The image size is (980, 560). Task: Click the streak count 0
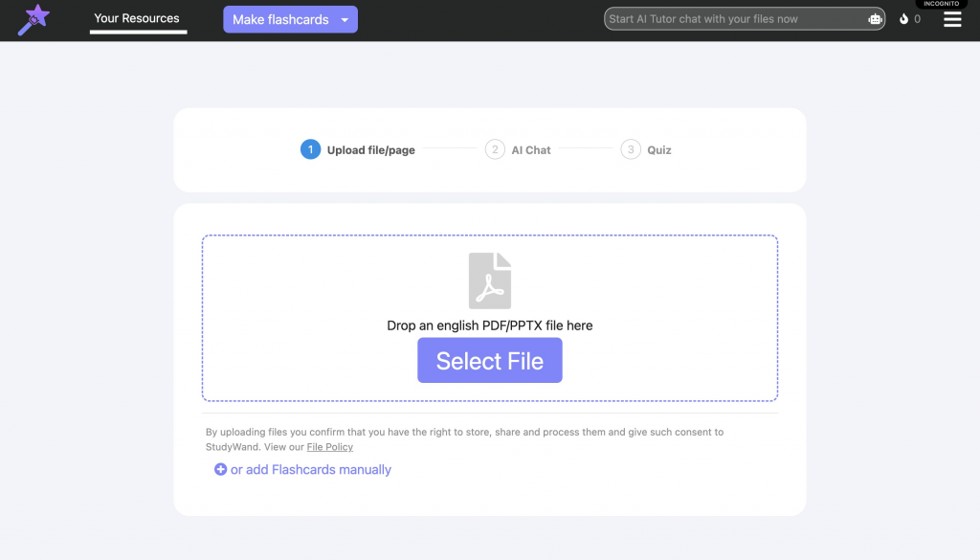click(x=918, y=19)
